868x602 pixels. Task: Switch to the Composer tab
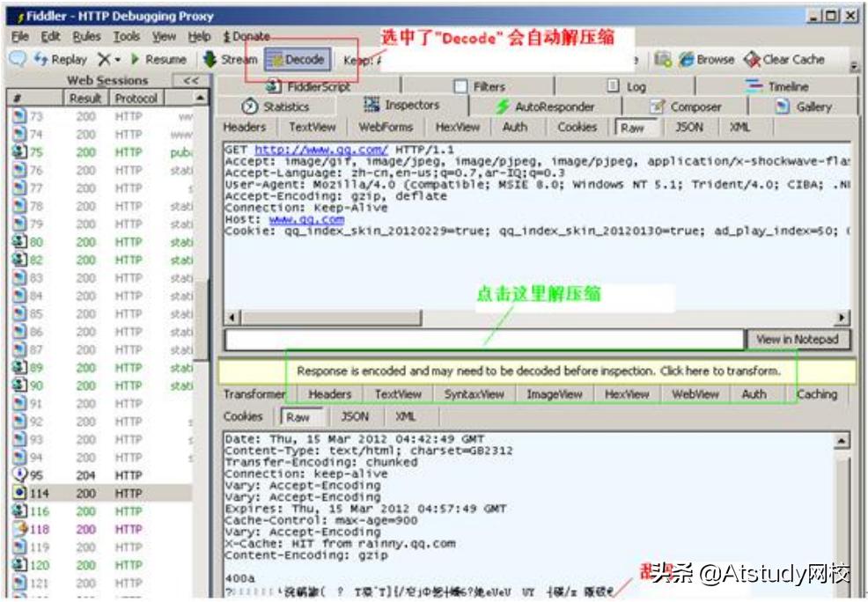click(x=685, y=106)
